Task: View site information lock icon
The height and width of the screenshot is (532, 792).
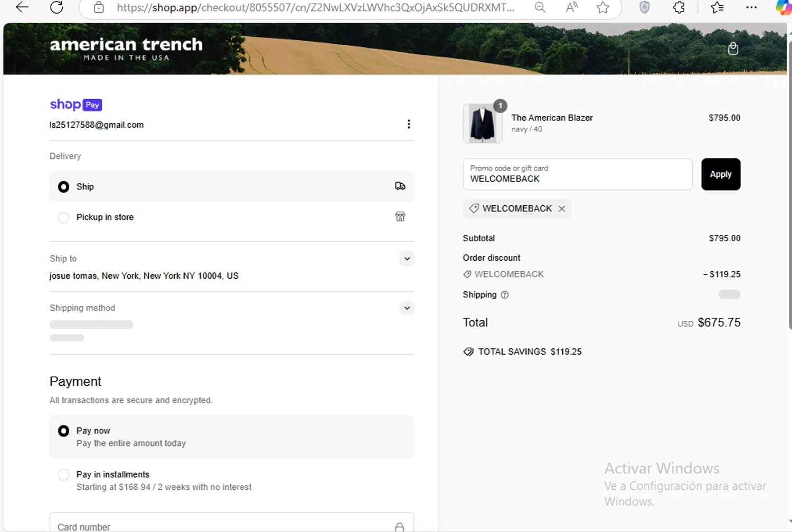Action: click(x=99, y=7)
